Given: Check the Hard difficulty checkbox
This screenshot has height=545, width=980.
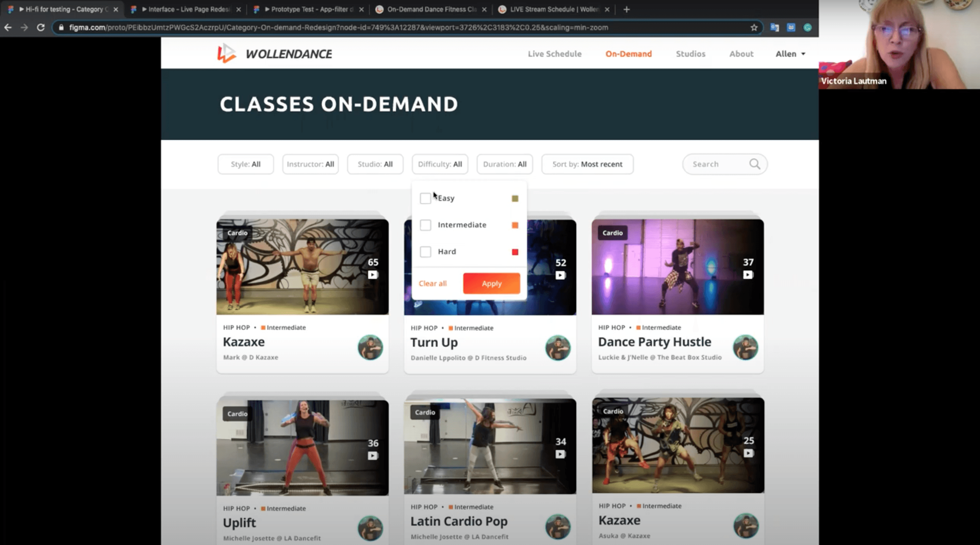Looking at the screenshot, I should coord(425,252).
